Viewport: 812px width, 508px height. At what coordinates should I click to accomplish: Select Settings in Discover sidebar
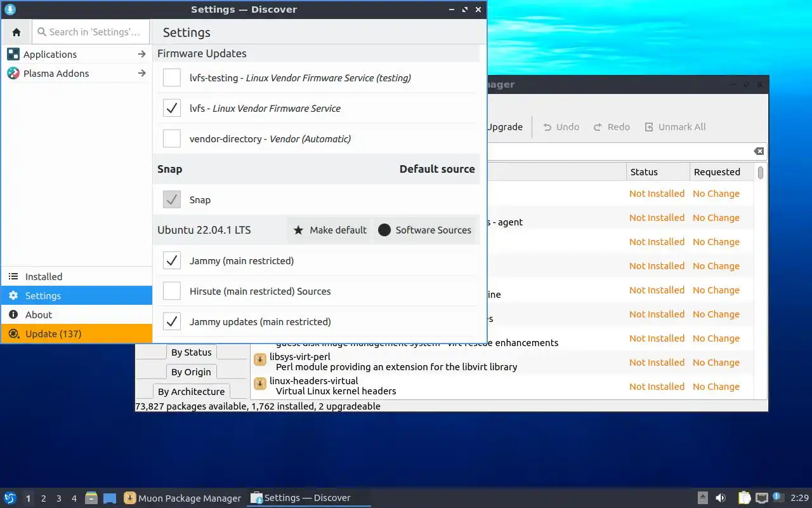point(77,296)
